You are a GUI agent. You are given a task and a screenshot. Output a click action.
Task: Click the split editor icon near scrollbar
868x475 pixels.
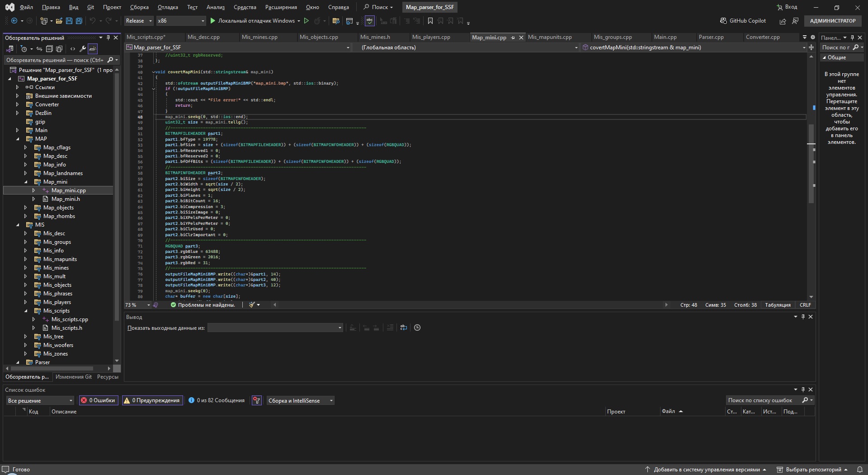811,47
